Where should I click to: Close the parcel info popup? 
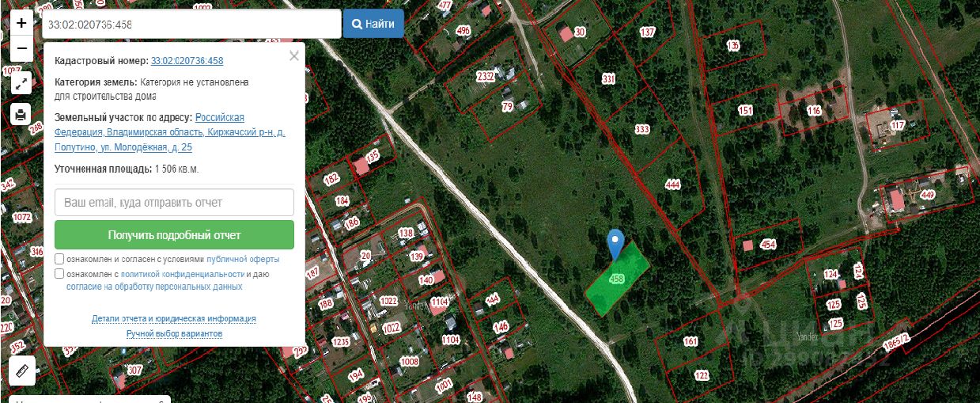[x=294, y=56]
